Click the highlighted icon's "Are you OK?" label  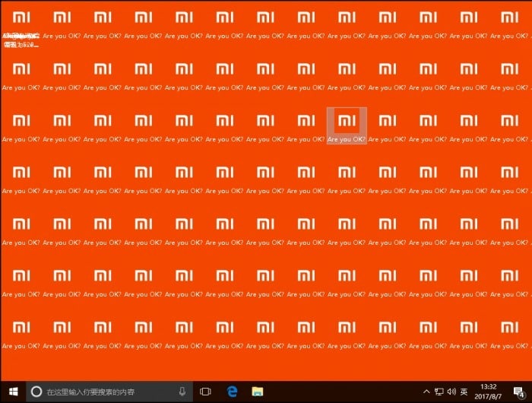[347, 140]
